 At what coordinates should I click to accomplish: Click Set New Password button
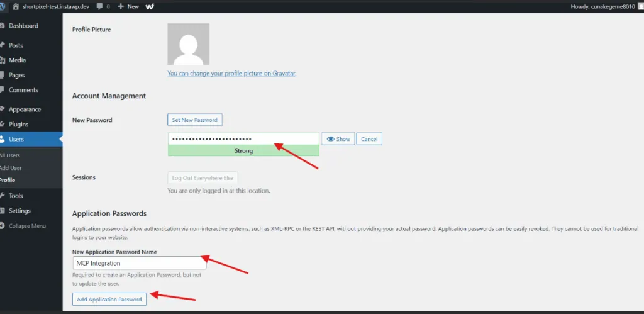[x=195, y=120]
